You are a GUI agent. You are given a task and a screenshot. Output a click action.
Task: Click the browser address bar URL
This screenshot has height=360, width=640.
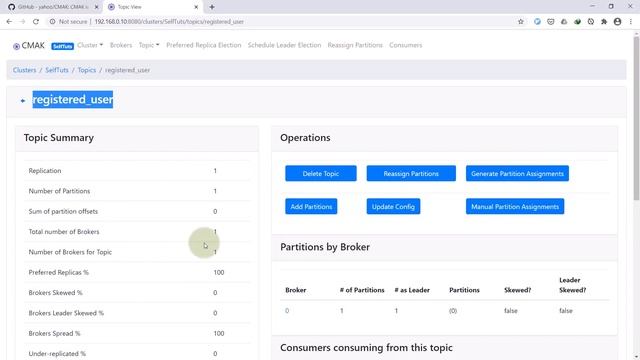pyautogui.click(x=169, y=22)
